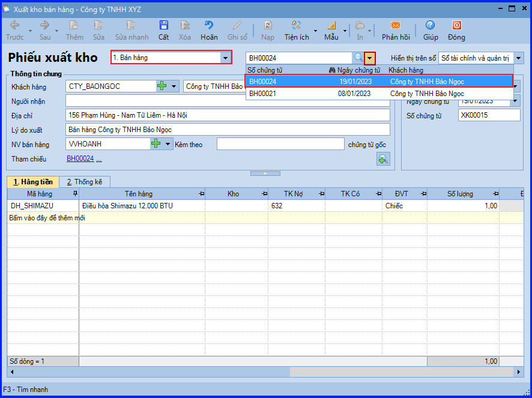Open the '1. Bán hàng' type dropdown
Screen dimensions: 532x398
(x=225, y=58)
